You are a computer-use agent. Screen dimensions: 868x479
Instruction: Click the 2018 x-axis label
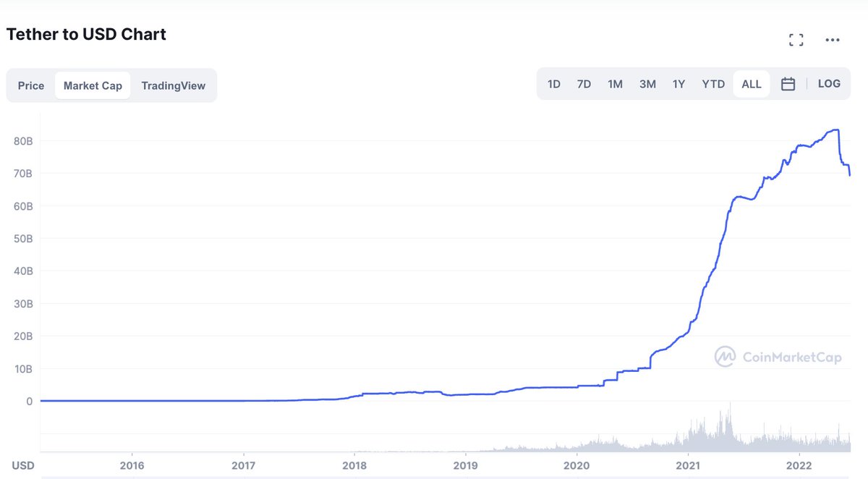pos(354,465)
